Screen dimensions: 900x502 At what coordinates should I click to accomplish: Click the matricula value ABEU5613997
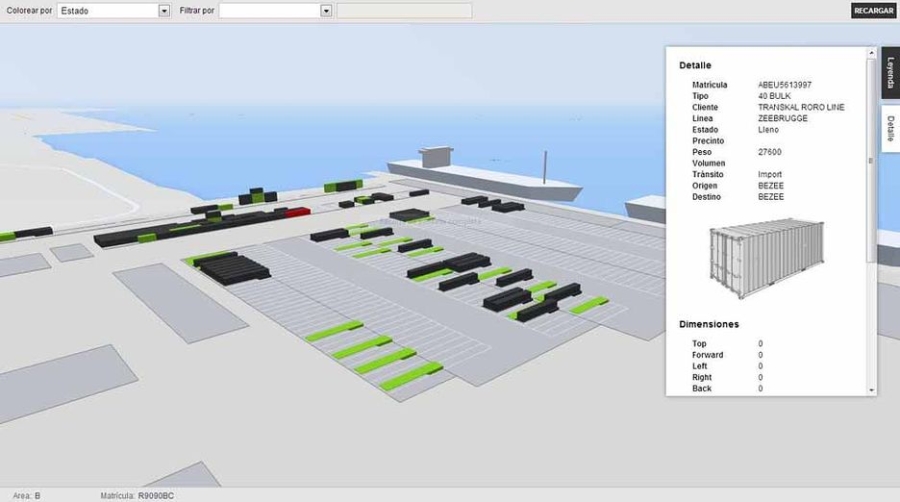[x=785, y=85]
